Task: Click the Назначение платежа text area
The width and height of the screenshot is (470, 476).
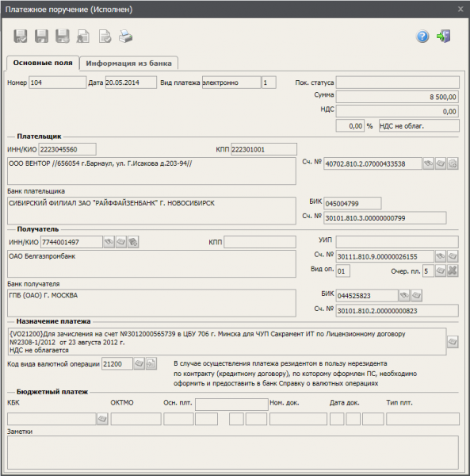Action: click(x=227, y=341)
